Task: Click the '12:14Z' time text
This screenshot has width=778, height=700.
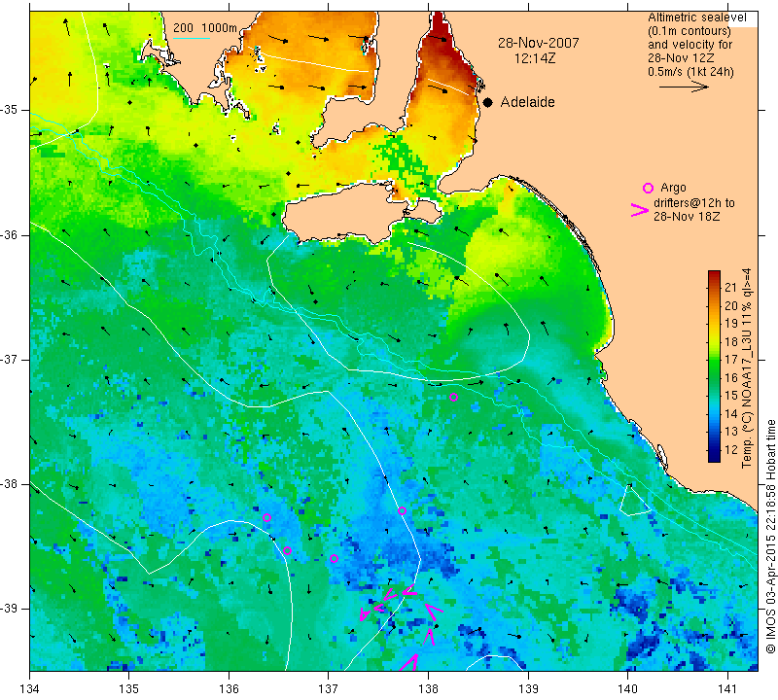Action: click(534, 58)
